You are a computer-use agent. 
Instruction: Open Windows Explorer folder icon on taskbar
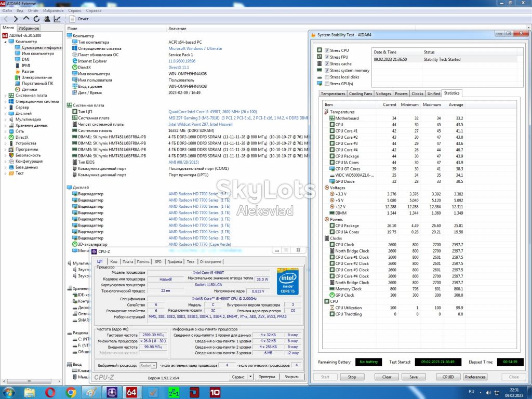tap(30, 393)
